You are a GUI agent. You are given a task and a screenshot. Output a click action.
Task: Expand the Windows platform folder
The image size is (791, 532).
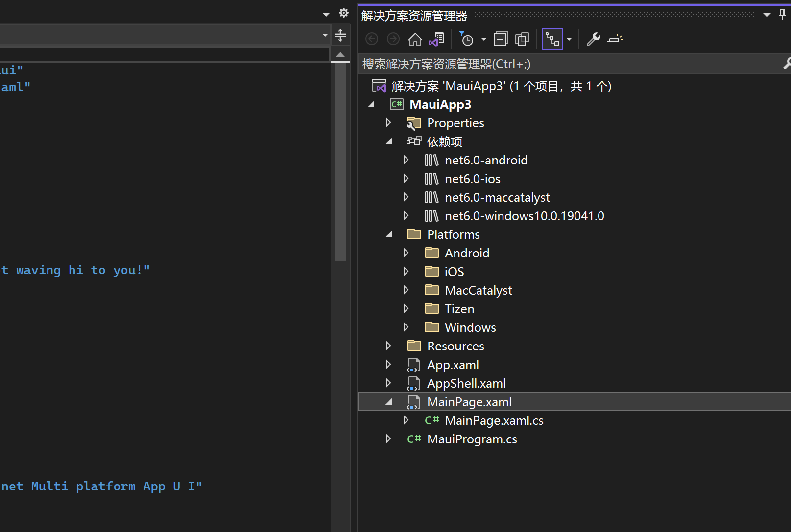tap(406, 327)
